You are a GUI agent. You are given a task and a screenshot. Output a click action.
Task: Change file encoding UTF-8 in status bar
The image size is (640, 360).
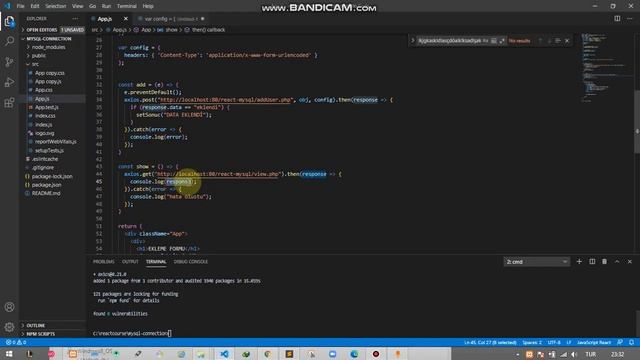[554, 342]
